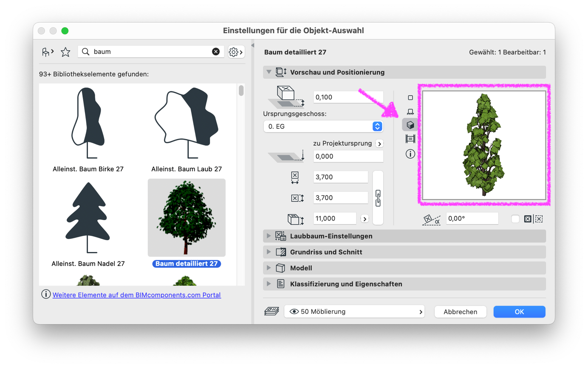Image resolution: width=588 pixels, height=368 pixels.
Task: Click the solid mirror symbol icon
Action: click(x=527, y=219)
